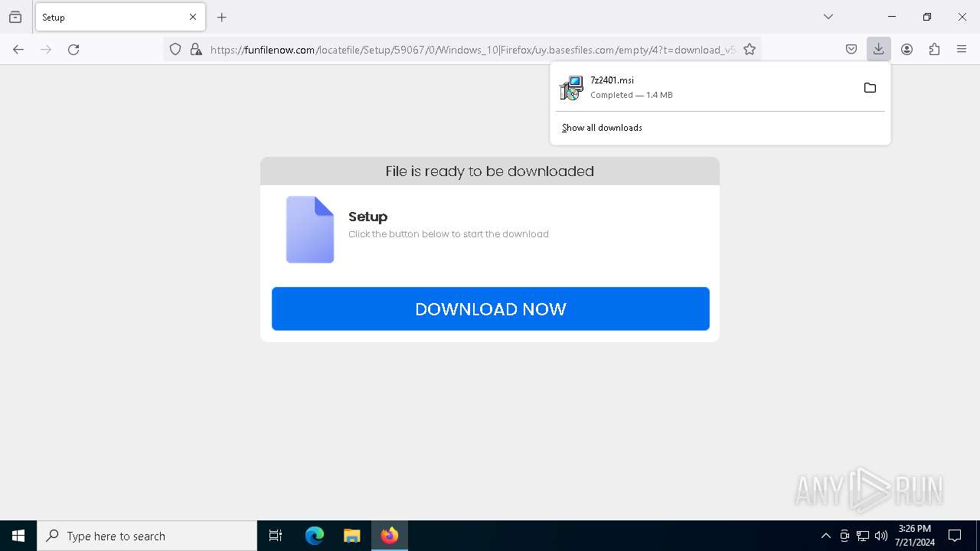This screenshot has width=980, height=551.
Task: Switch to the Setup tab
Action: [120, 17]
